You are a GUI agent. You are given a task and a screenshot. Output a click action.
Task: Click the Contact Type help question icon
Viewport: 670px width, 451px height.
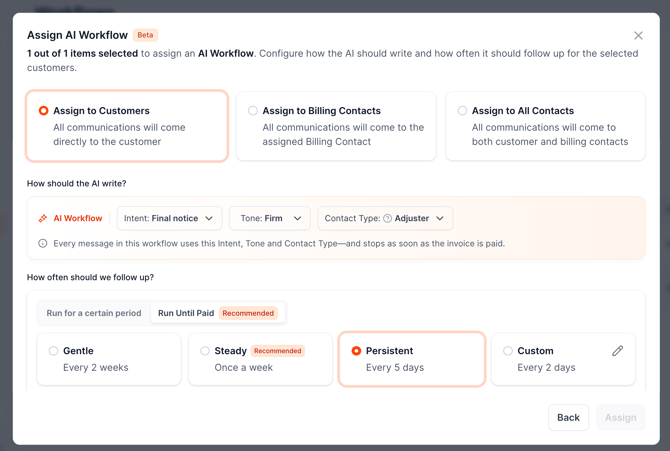click(387, 218)
